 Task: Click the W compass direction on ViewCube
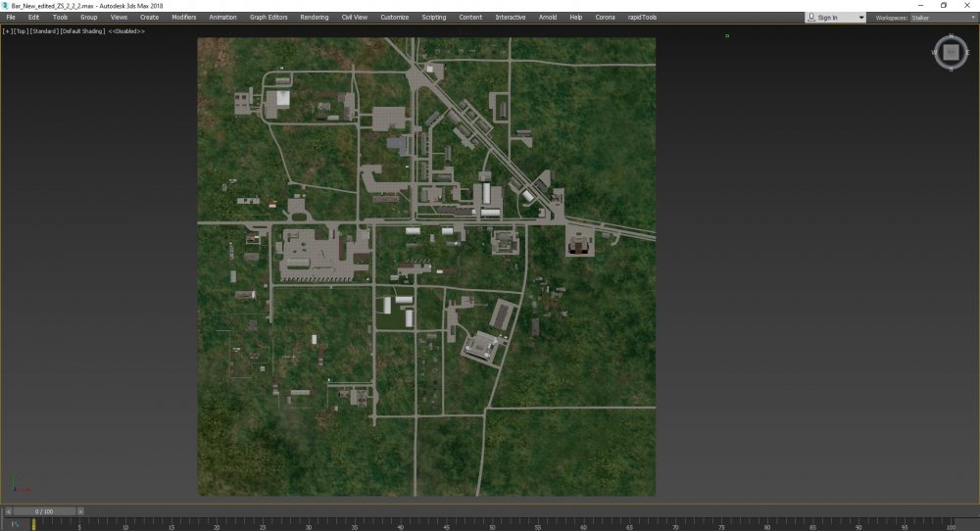click(935, 52)
